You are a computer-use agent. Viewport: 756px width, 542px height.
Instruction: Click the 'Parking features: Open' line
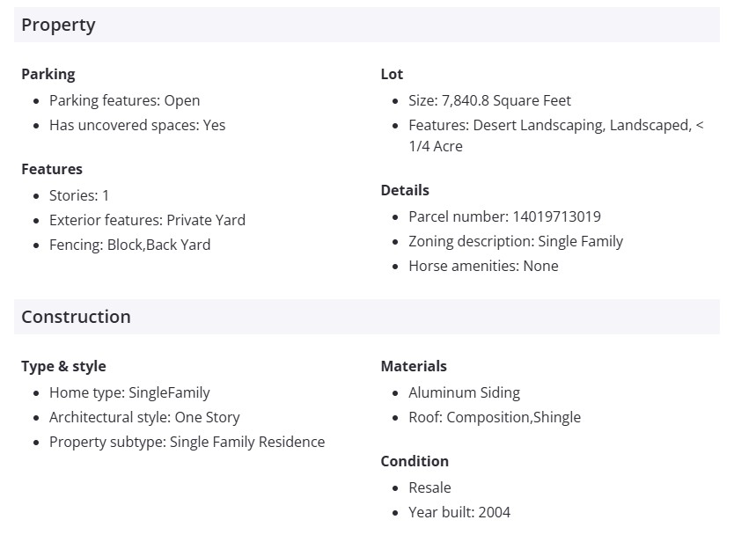click(x=124, y=100)
